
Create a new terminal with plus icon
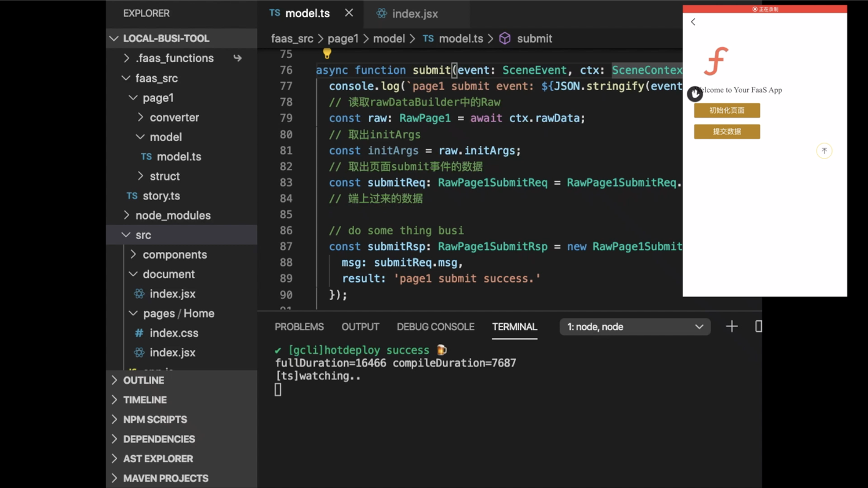click(x=731, y=326)
